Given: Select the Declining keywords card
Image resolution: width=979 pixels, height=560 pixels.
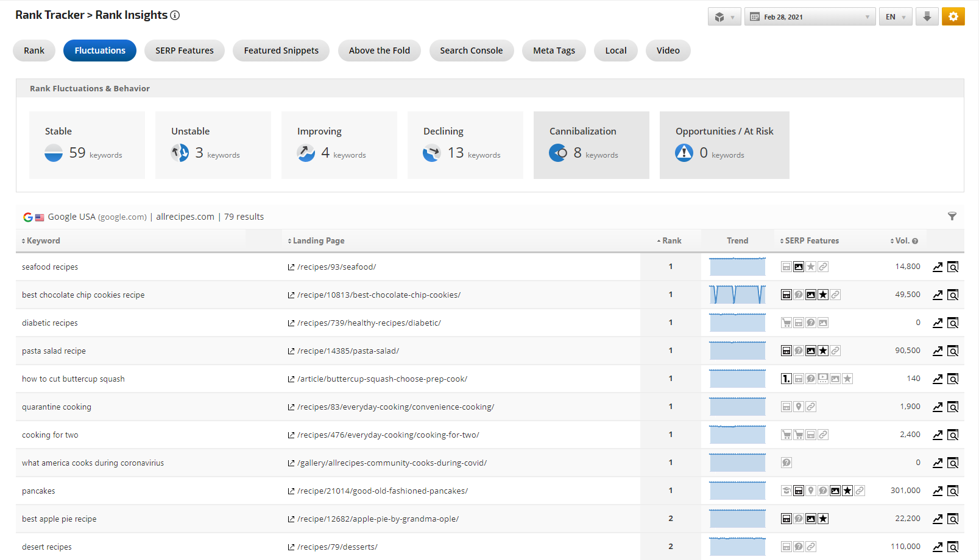Looking at the screenshot, I should pos(465,145).
